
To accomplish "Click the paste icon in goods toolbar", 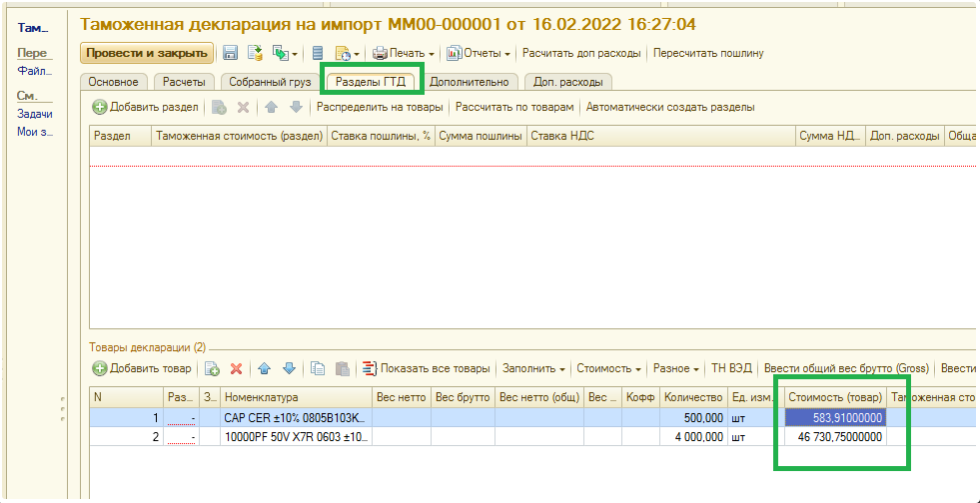I will coord(342,368).
